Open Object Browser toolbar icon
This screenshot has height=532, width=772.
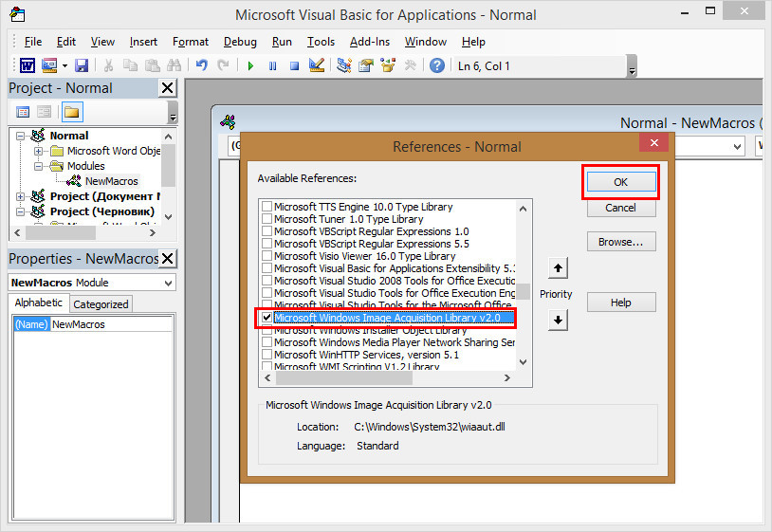click(x=388, y=65)
